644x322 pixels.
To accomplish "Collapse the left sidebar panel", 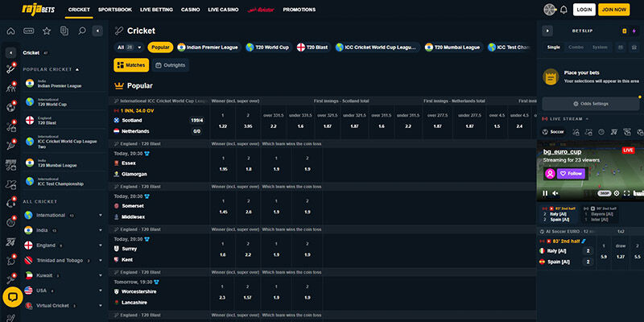I will click(x=97, y=31).
